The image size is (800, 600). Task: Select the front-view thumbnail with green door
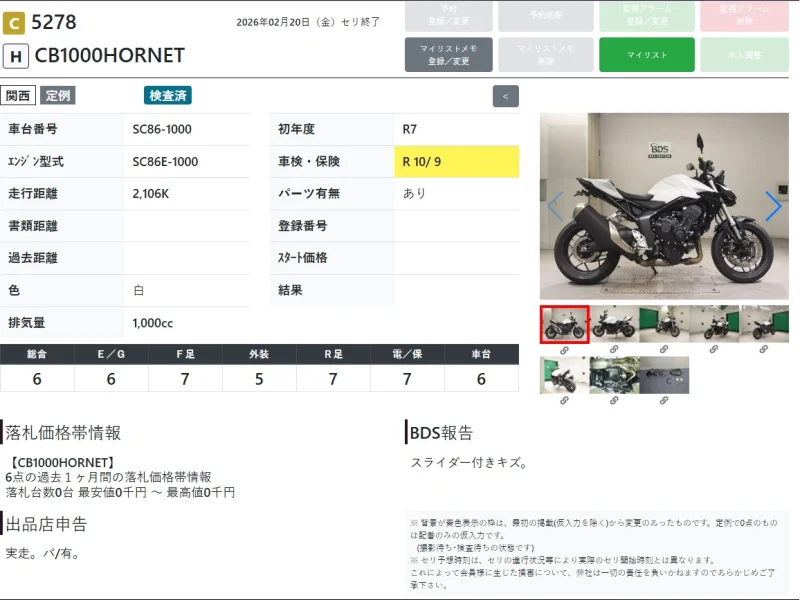coord(664,324)
